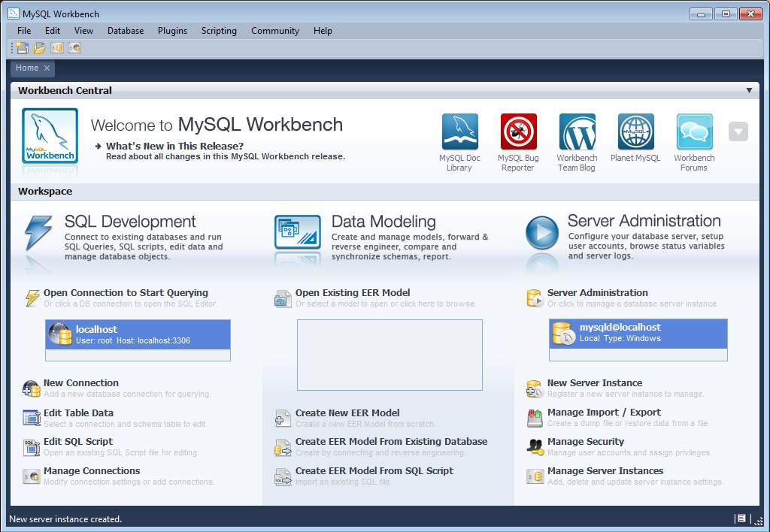The width and height of the screenshot is (770, 532).
Task: Open Planet MySQL
Action: tap(635, 131)
